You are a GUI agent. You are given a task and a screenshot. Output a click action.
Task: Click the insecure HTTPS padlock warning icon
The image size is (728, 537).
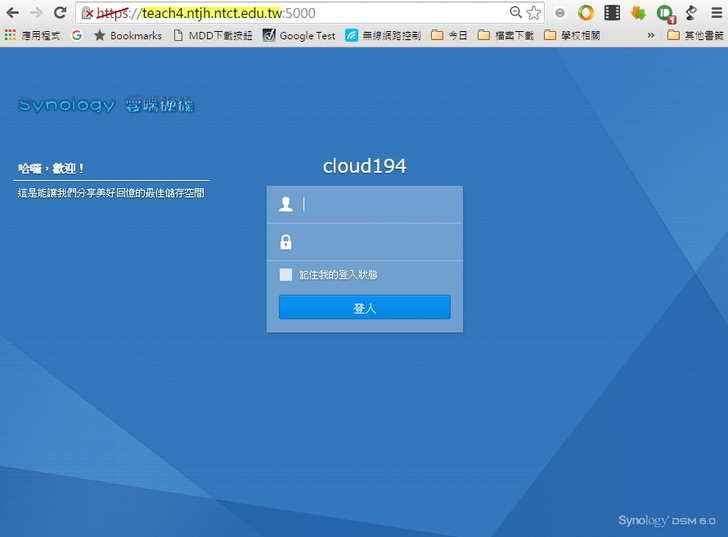click(x=88, y=13)
